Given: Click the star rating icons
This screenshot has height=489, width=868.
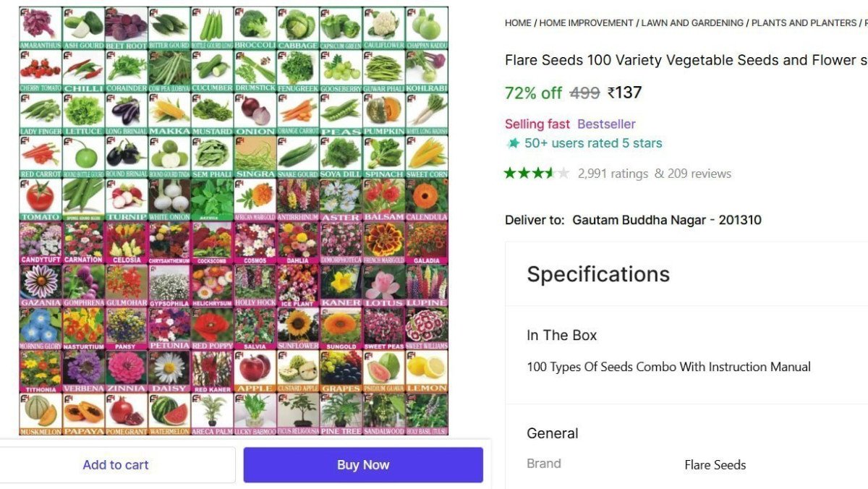Looking at the screenshot, I should [537, 174].
